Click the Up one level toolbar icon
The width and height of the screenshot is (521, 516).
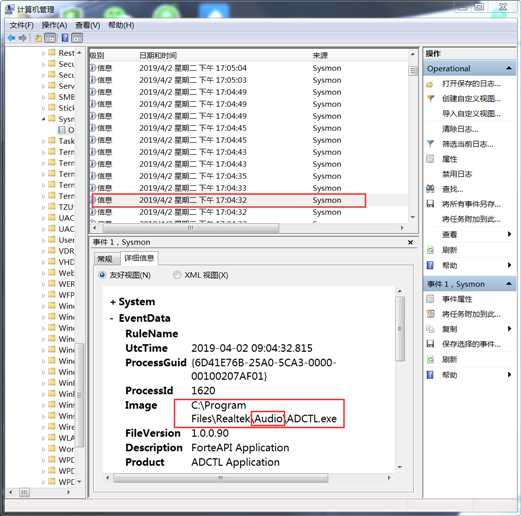coord(38,38)
